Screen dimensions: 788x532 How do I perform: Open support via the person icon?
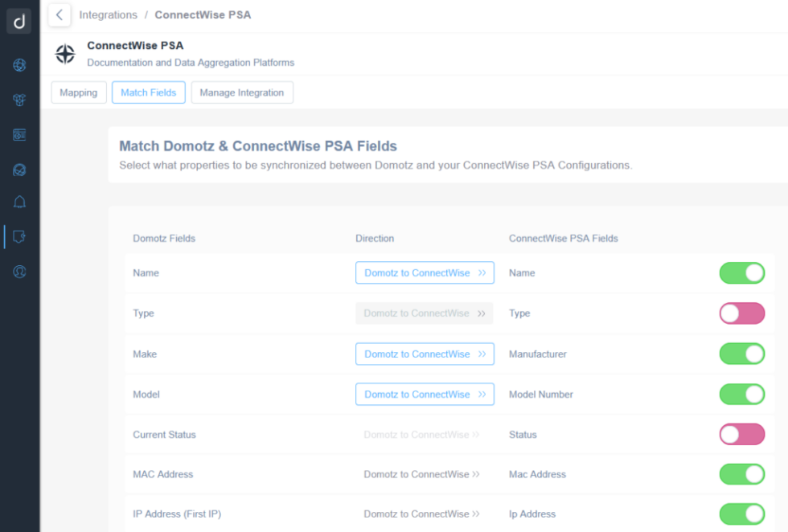pyautogui.click(x=19, y=271)
